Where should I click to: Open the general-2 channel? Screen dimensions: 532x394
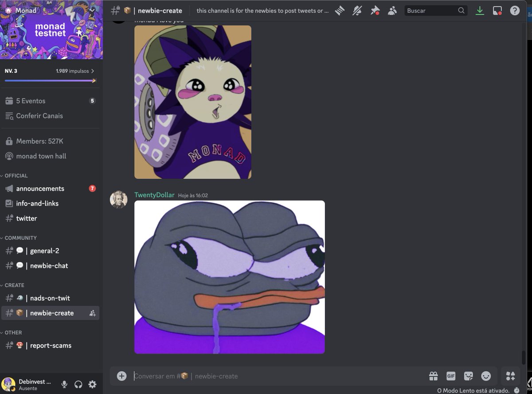pyautogui.click(x=51, y=251)
